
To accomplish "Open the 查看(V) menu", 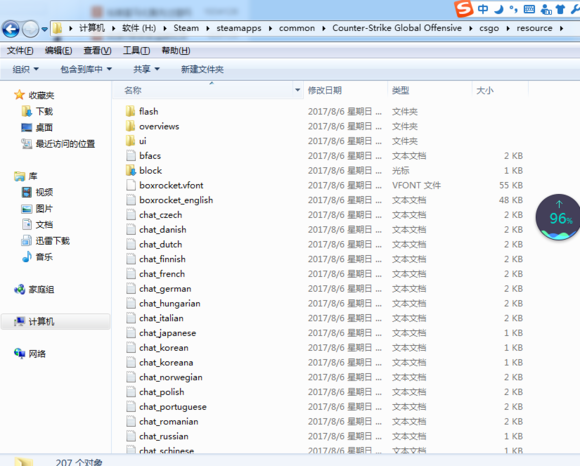I will tap(97, 51).
